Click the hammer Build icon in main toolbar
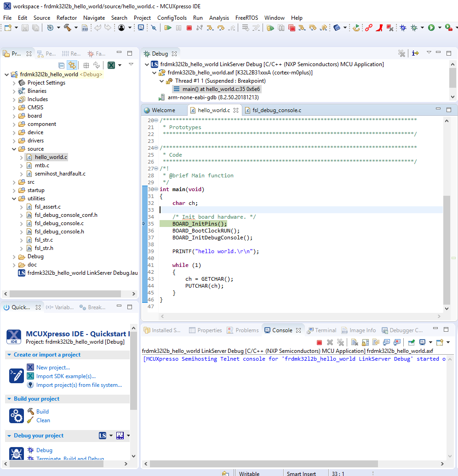Viewport: 458px width, 476px height. [68, 28]
